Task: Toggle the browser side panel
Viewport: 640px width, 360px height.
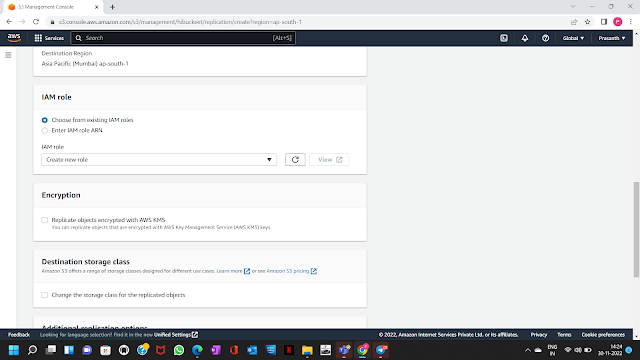Action: tap(604, 22)
